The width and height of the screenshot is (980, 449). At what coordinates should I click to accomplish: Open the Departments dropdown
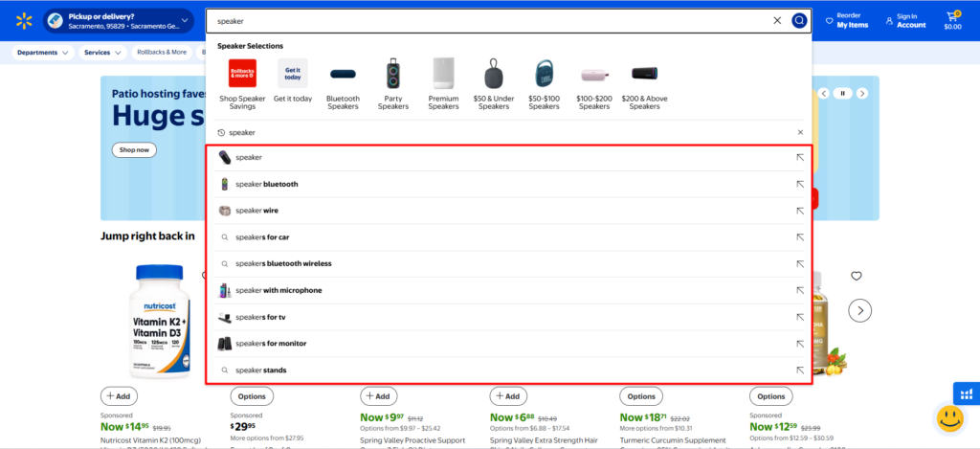coord(42,53)
